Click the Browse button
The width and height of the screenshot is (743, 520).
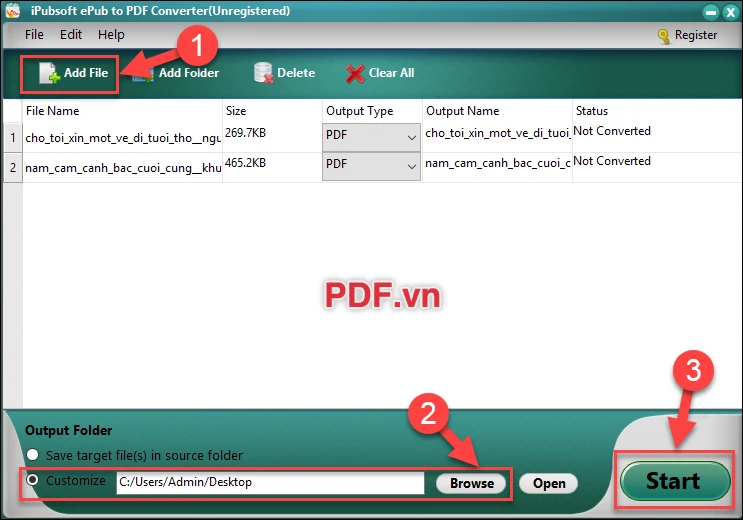point(471,483)
